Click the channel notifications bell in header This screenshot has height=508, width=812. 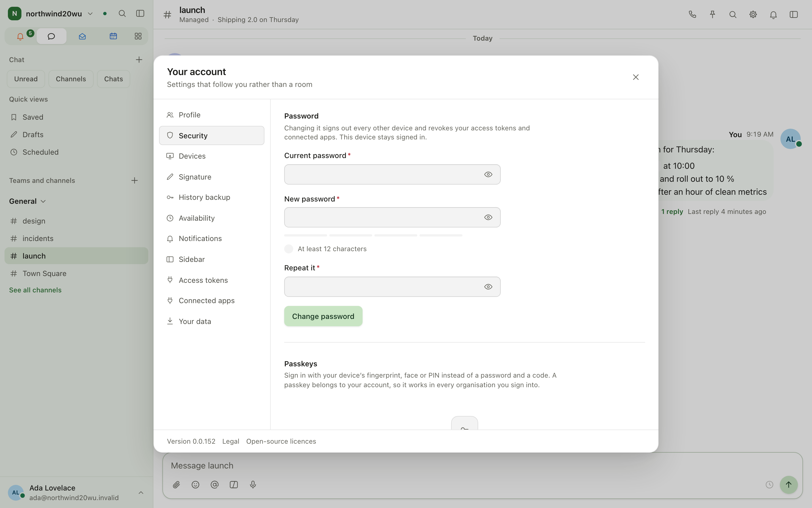point(773,14)
